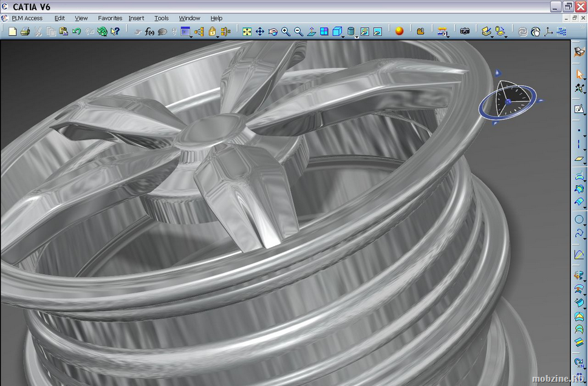Select the Rotate view icon

click(x=273, y=32)
